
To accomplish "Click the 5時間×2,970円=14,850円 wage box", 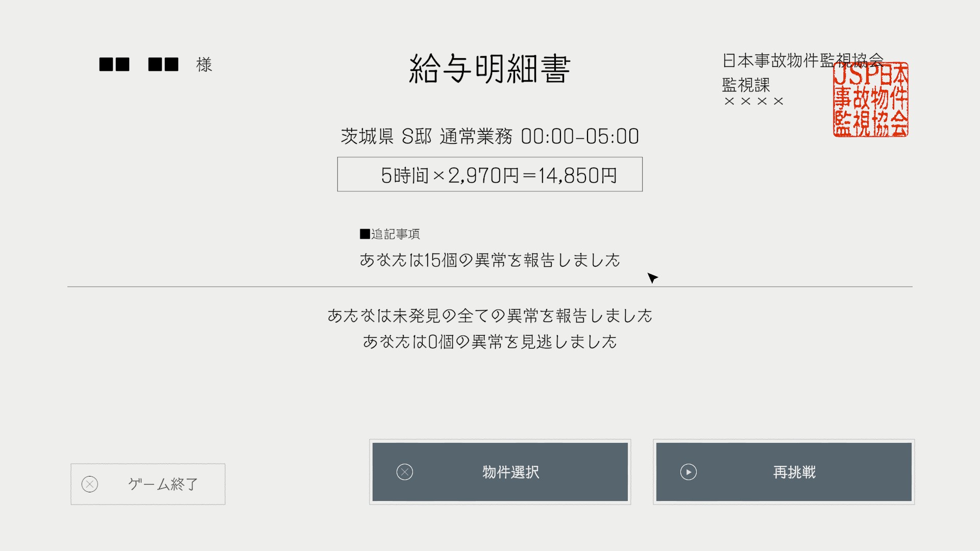I will point(490,174).
